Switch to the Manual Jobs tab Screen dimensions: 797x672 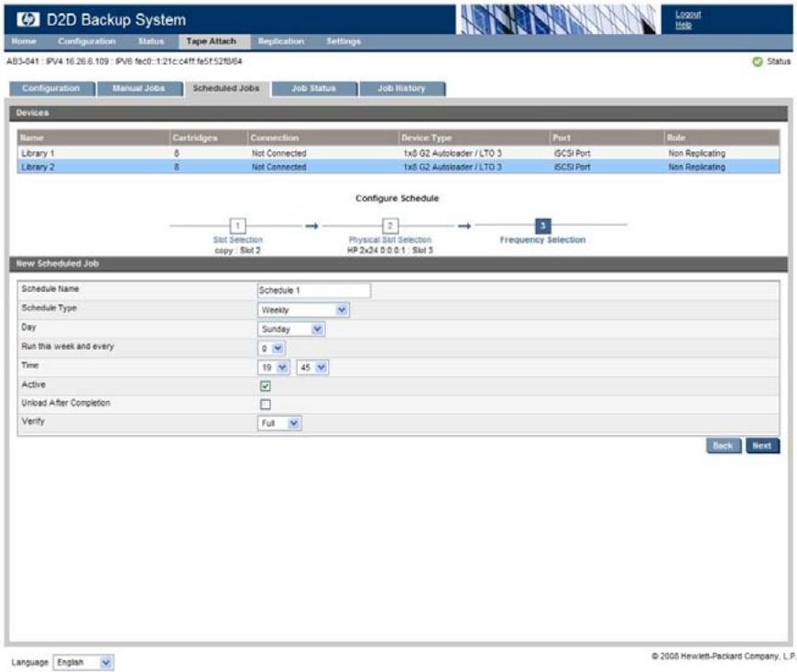pos(138,89)
